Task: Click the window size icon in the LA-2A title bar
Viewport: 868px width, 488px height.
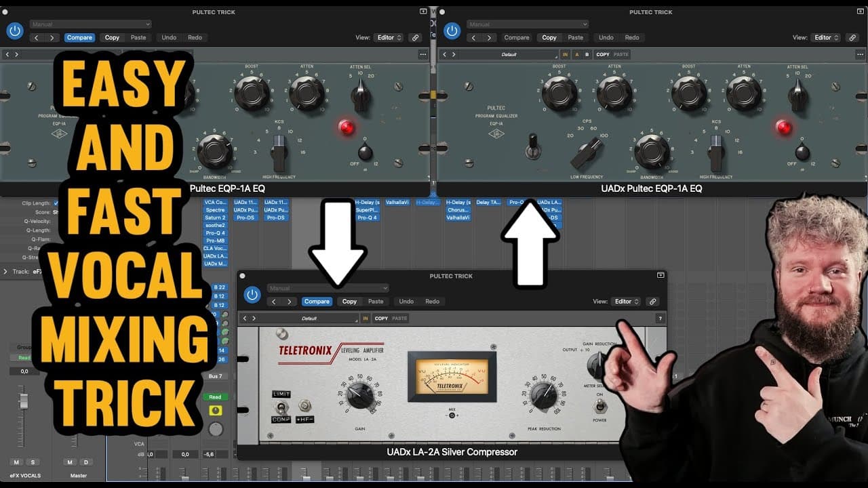Action: click(660, 276)
